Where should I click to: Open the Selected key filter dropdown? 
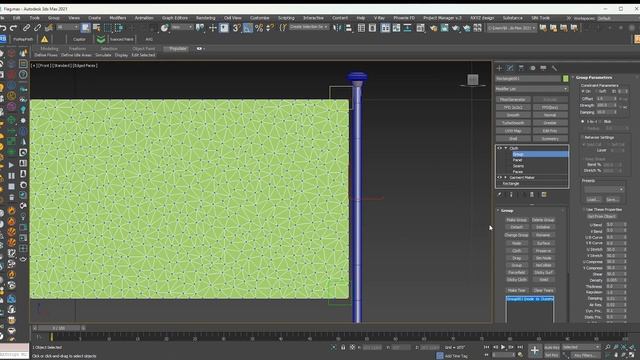tap(581, 347)
